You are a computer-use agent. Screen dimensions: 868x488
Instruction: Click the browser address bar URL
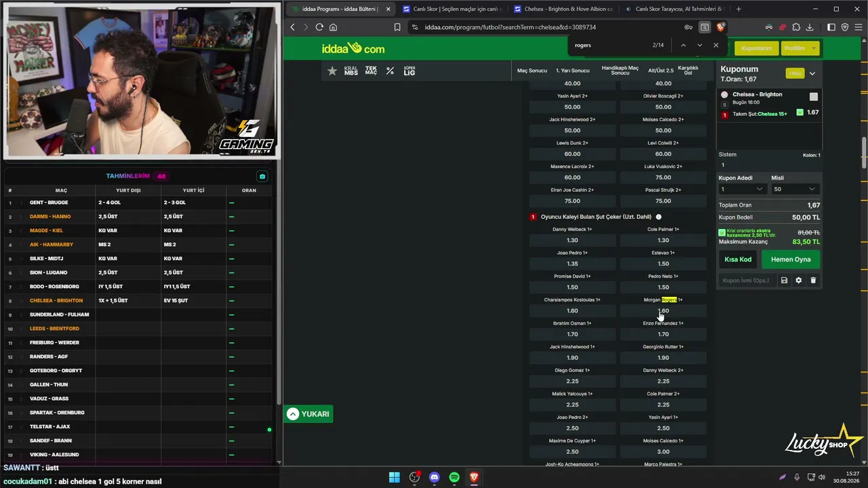click(x=511, y=27)
